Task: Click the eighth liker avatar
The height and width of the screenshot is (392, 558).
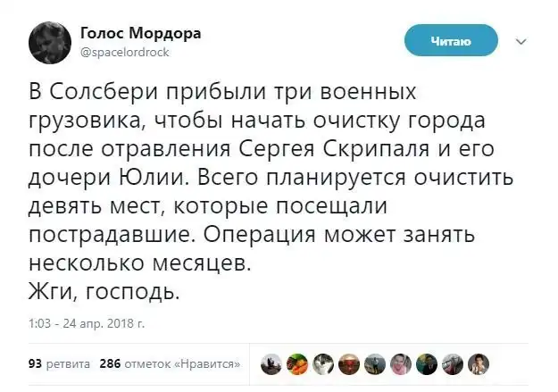Action: [454, 363]
